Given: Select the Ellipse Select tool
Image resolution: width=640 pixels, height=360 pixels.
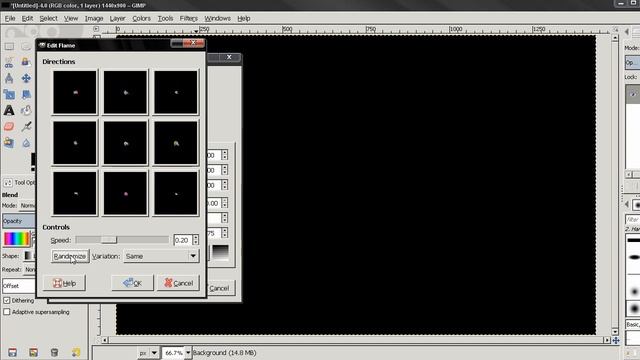Looking at the screenshot, I should click(x=26, y=47).
